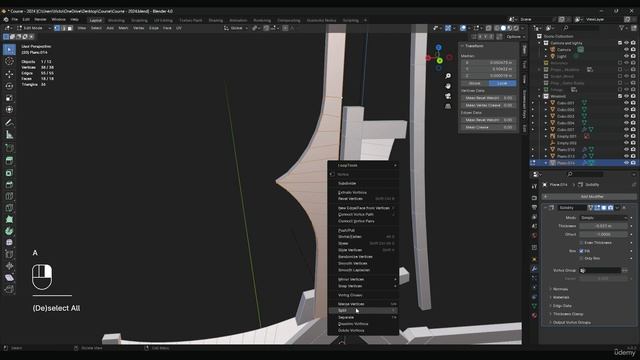Toggle Even Thickness checkbox

click(x=581, y=243)
